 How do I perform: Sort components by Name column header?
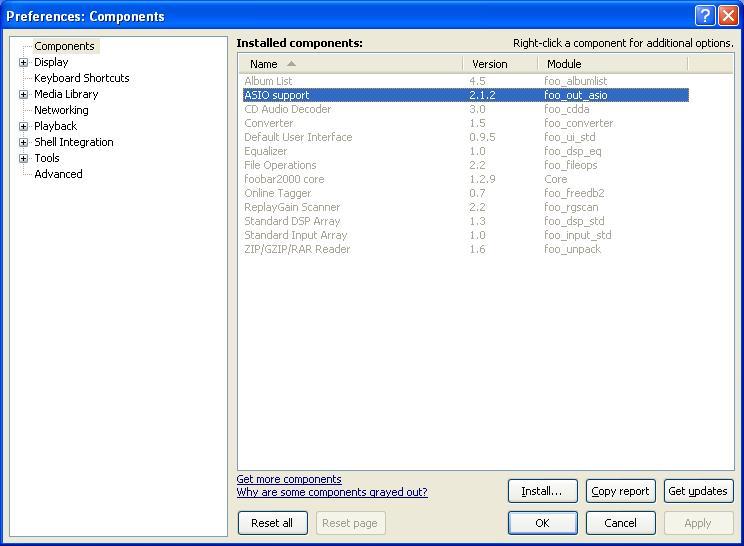pyautogui.click(x=351, y=64)
